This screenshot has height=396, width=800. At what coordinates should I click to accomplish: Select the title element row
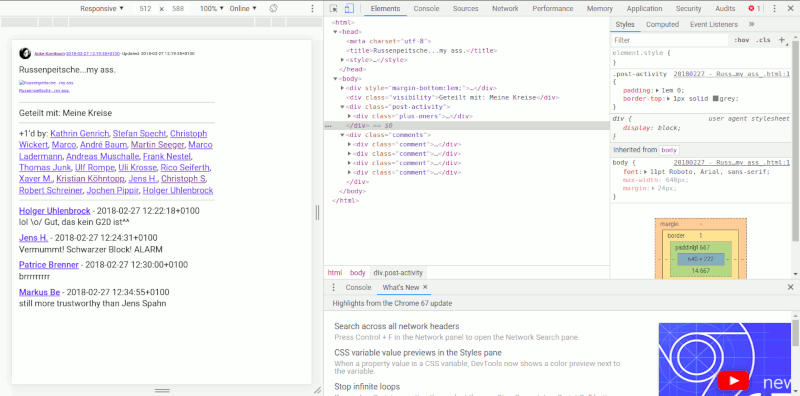click(x=467, y=51)
